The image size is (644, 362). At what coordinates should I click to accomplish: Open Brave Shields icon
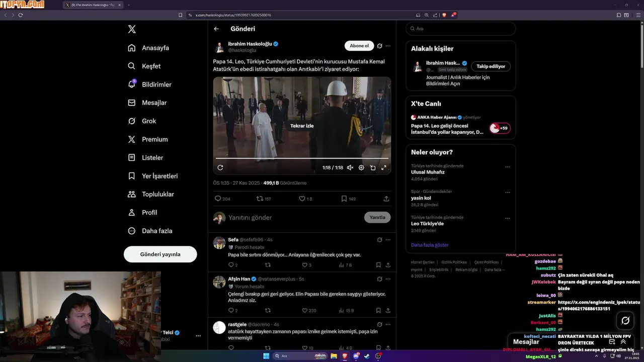click(x=444, y=15)
